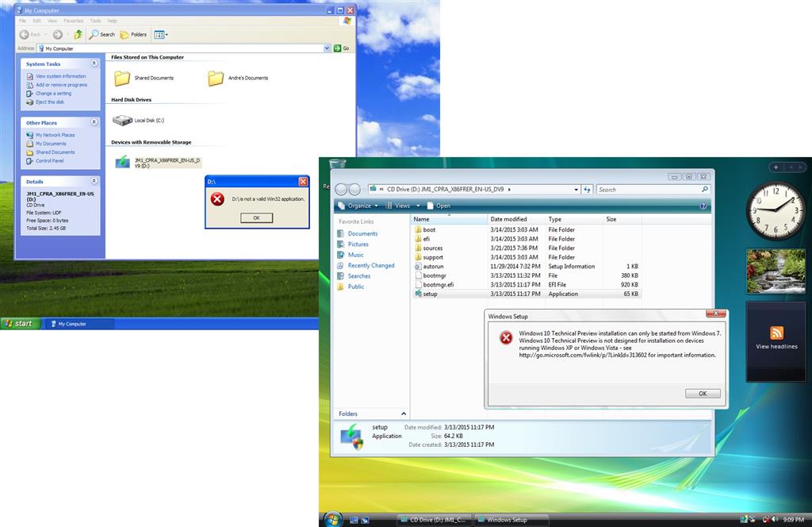Click the Open command in Vista toolbar
This screenshot has width=812, height=527.
point(439,206)
